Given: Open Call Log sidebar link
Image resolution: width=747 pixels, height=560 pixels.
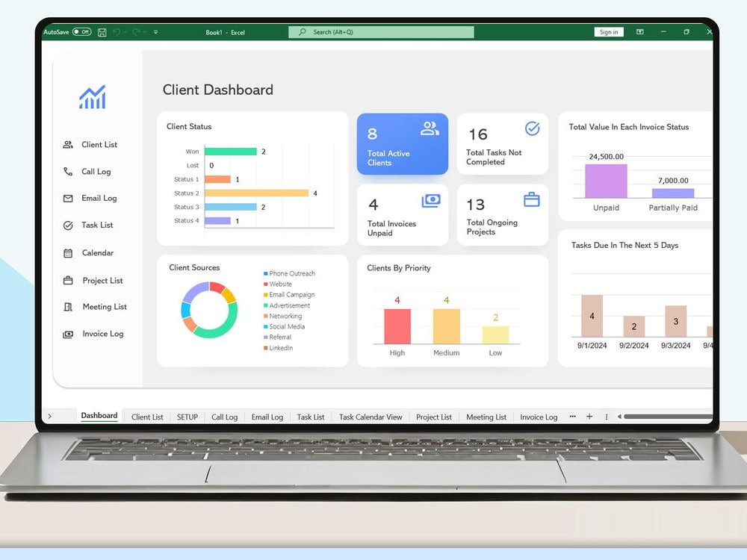Looking at the screenshot, I should pos(96,172).
